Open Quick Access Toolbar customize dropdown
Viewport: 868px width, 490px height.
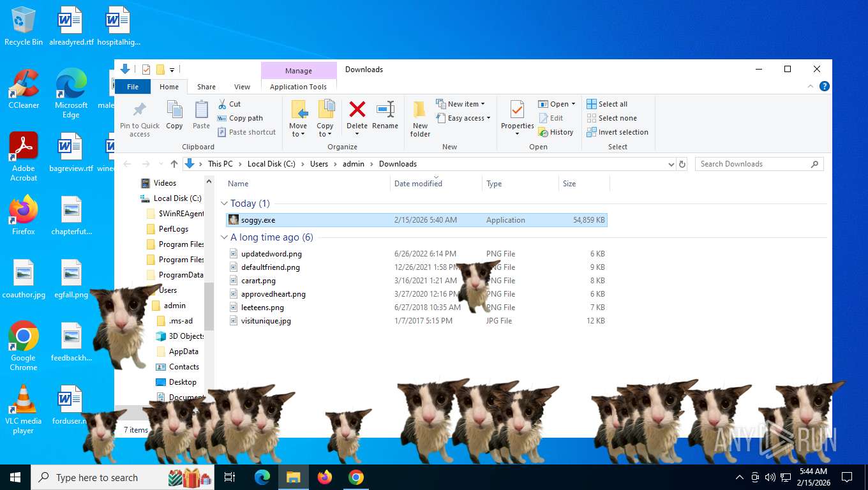tap(172, 70)
